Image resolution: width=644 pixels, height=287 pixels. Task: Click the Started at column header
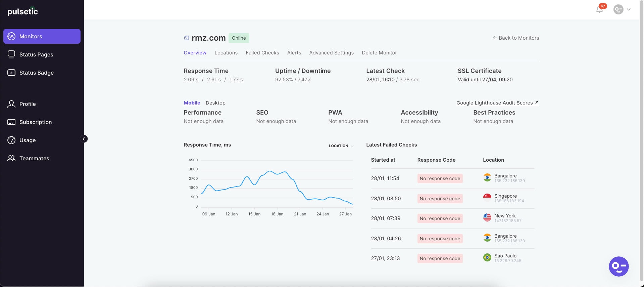tap(383, 160)
